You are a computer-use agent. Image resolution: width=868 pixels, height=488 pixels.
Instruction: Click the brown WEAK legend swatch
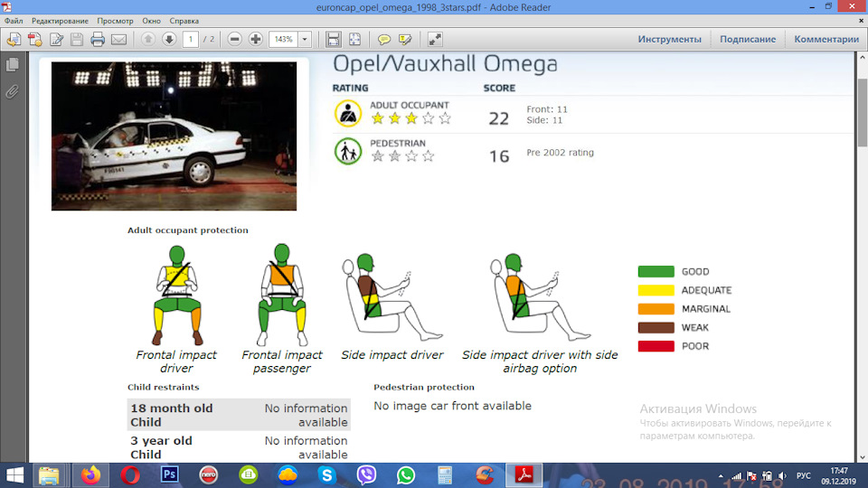click(x=656, y=327)
